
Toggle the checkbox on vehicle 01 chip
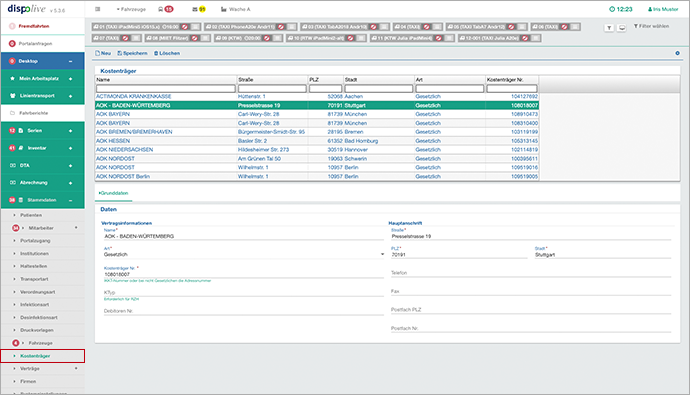tap(195, 27)
